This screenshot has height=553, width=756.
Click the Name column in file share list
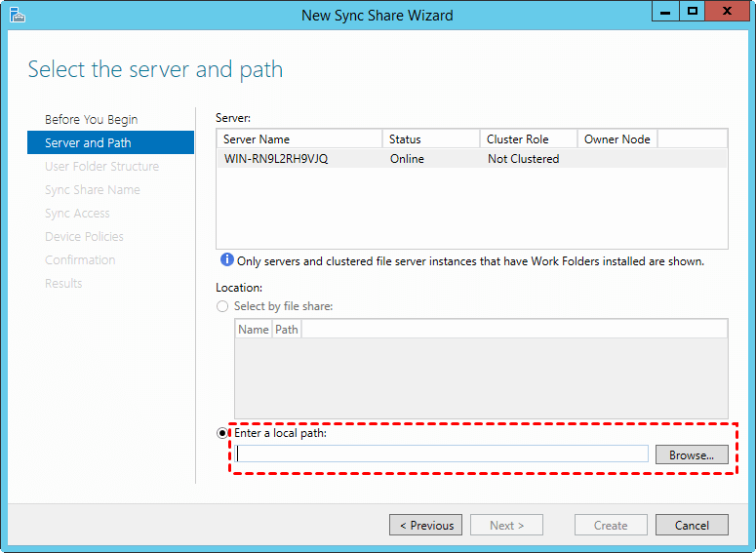click(x=254, y=330)
